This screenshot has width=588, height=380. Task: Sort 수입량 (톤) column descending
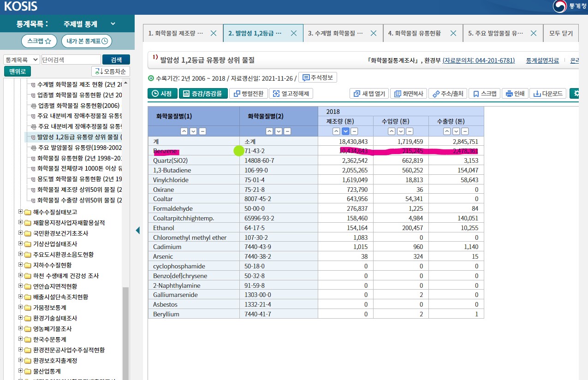click(401, 131)
